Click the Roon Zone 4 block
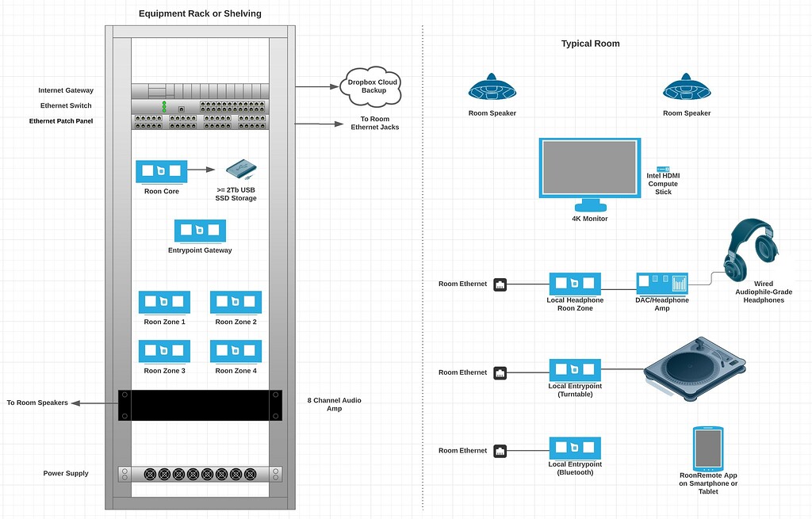The image size is (812, 519). pos(235,350)
